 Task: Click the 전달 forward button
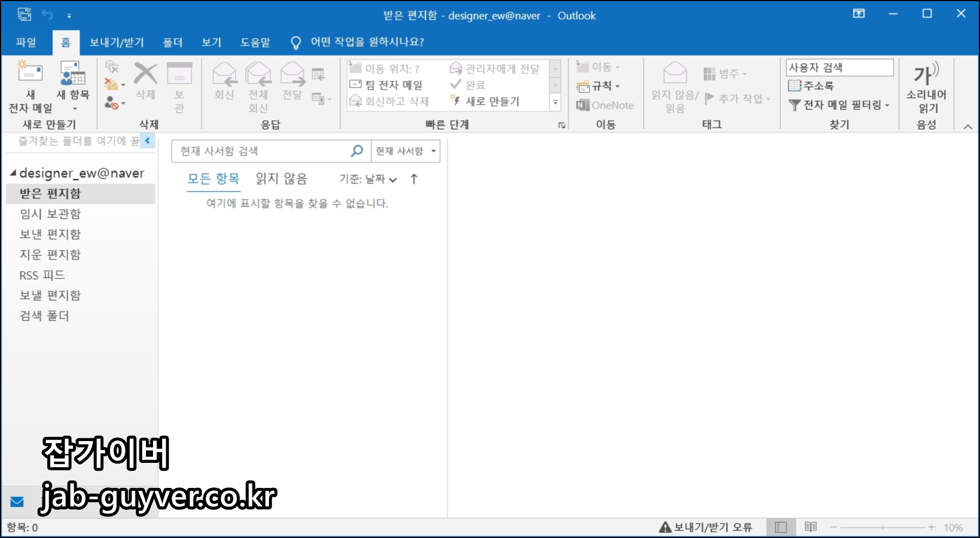point(292,82)
